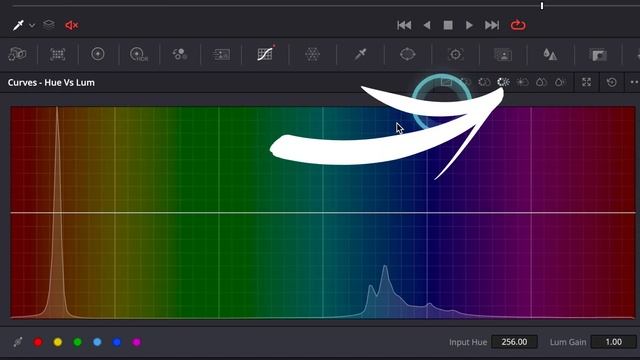Open the Qualifier eyedropper palette
640x360 pixels.
tap(360, 54)
